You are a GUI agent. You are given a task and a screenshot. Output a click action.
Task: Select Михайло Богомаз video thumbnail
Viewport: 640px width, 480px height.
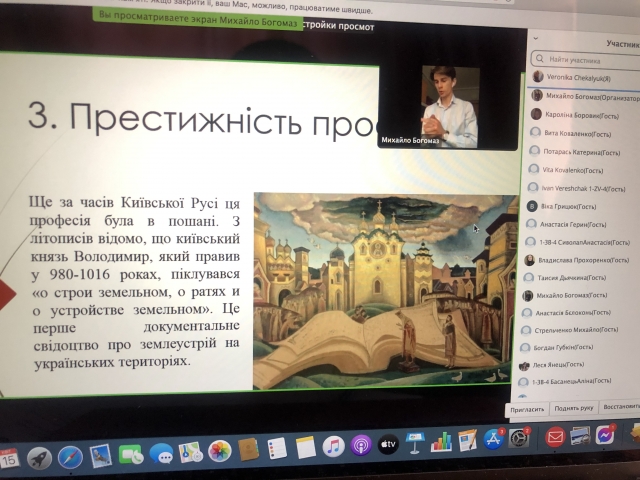point(448,107)
